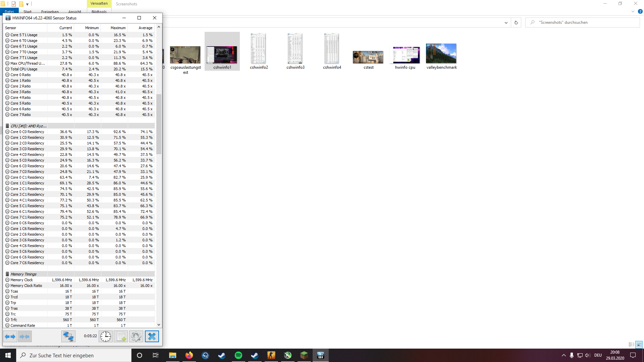The height and width of the screenshot is (362, 644).
Task: Open Firefox from the taskbar
Action: [189, 355]
